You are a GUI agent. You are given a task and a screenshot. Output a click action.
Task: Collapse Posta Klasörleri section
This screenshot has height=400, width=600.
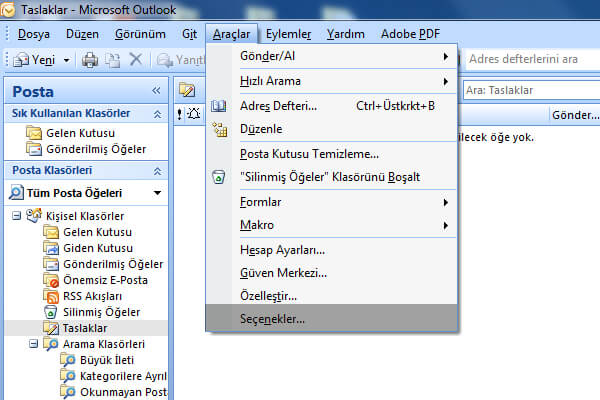pyautogui.click(x=157, y=171)
